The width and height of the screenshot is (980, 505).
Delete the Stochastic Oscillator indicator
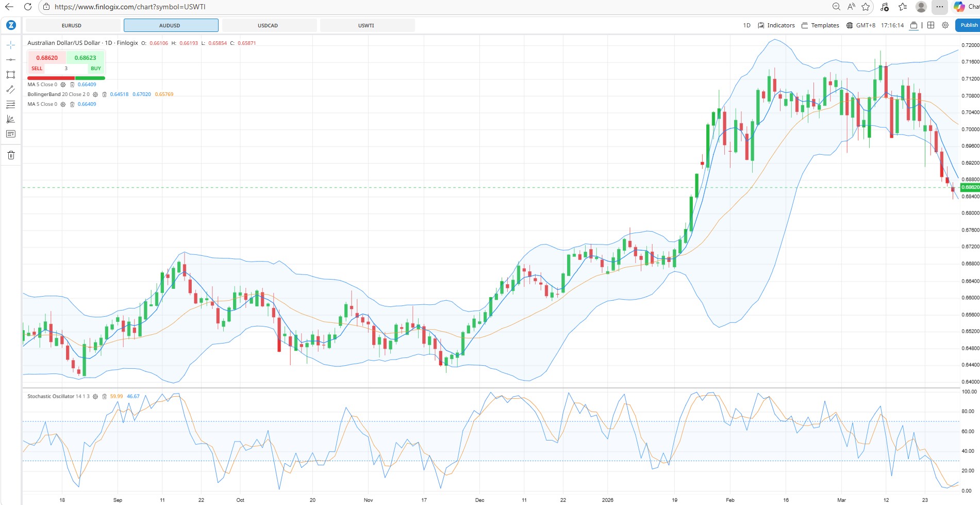[105, 397]
